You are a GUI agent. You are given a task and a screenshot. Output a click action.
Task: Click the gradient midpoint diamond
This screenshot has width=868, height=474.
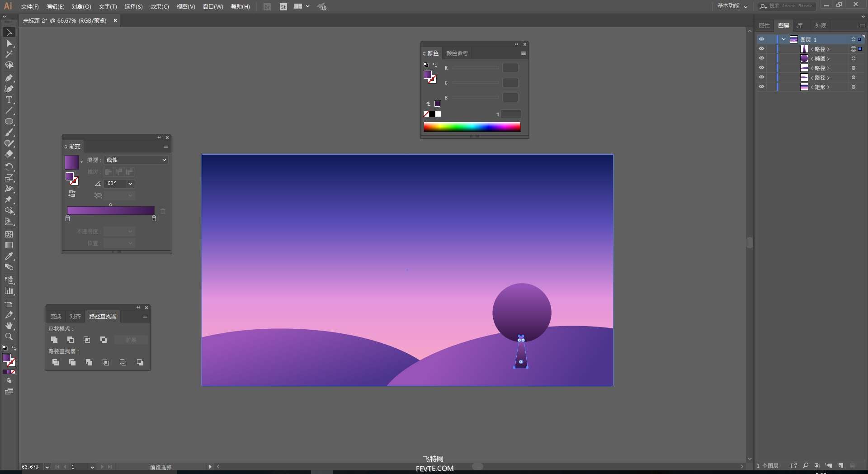pos(111,205)
